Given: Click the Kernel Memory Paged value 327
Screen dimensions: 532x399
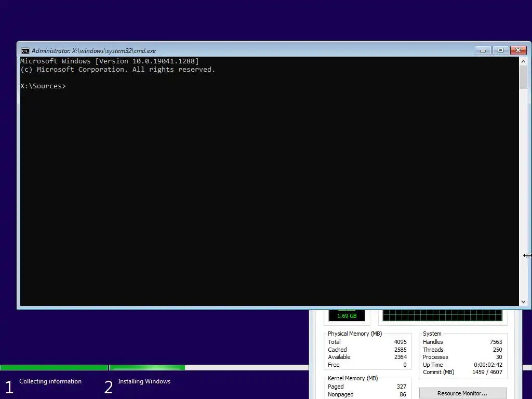Looking at the screenshot, I should 402,387.
